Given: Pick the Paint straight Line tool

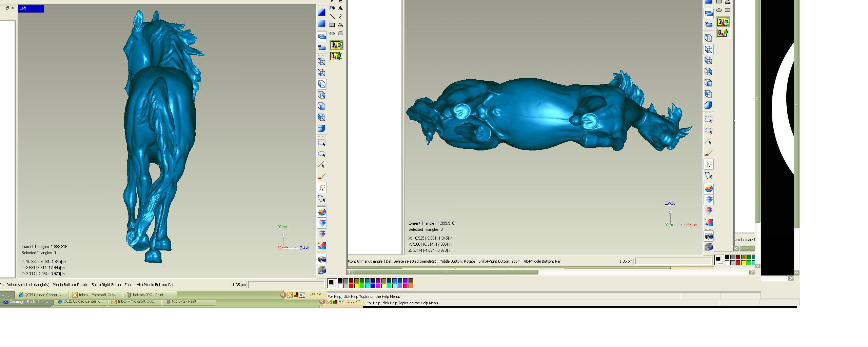Looking at the screenshot, I should 332,17.
